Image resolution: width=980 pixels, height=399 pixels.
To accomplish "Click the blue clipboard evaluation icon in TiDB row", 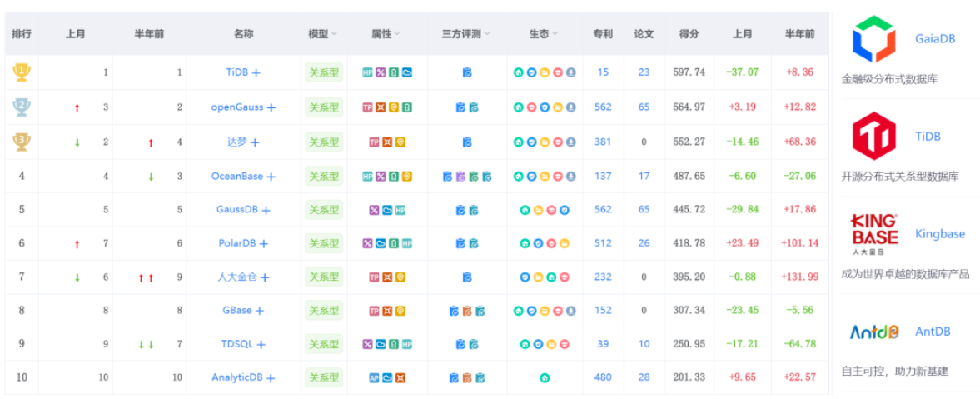I will 467,72.
